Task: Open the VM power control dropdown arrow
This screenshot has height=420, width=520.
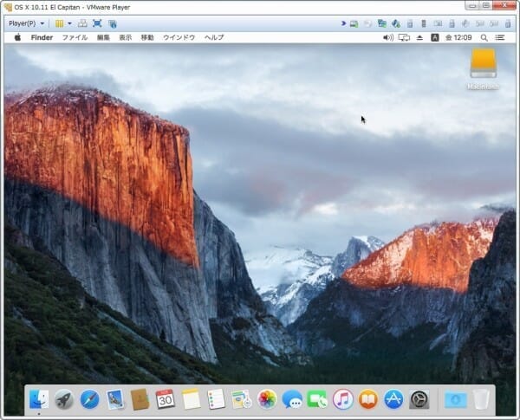Action: point(69,23)
